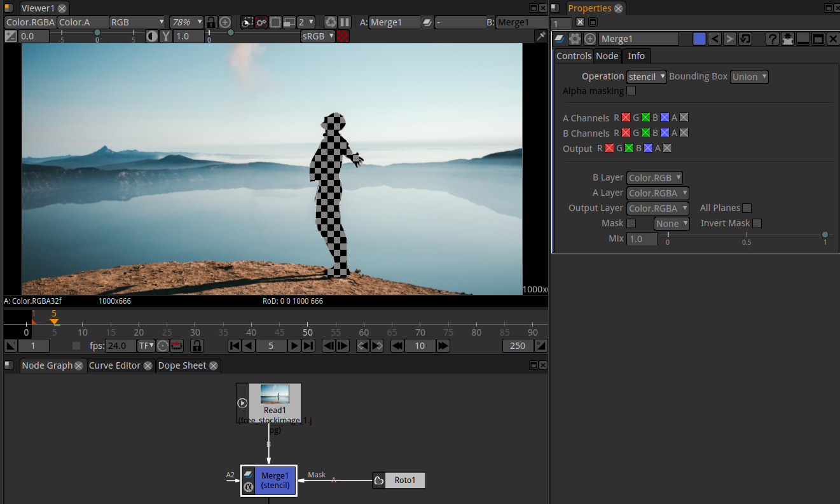Change the Bounding Box dropdown from Union
Screen dimensions: 840x504
pyautogui.click(x=749, y=76)
